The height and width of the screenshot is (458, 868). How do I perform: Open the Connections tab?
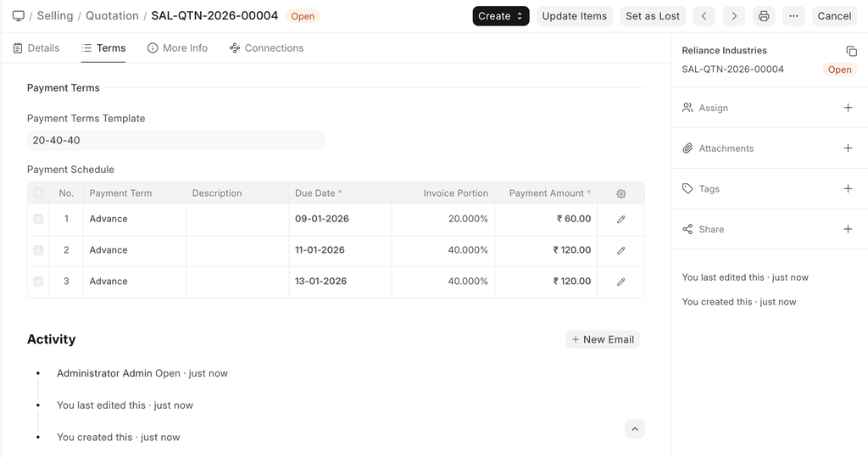[266, 48]
